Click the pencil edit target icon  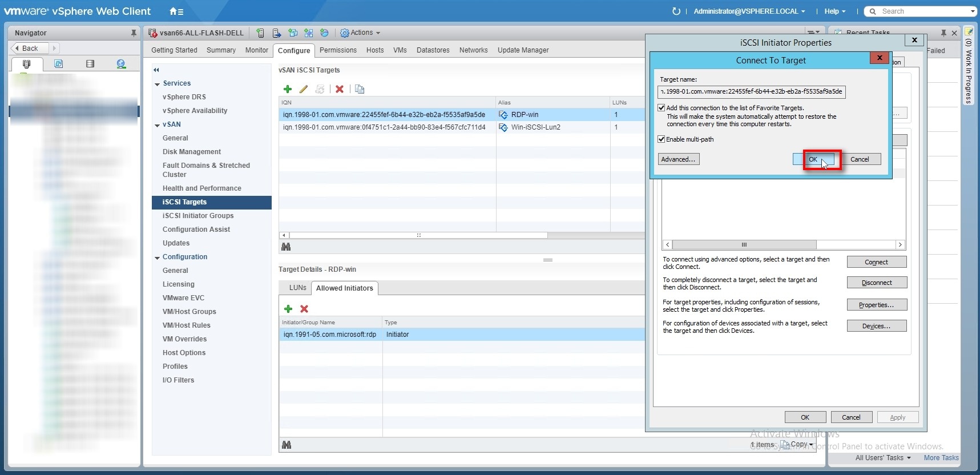pos(304,89)
